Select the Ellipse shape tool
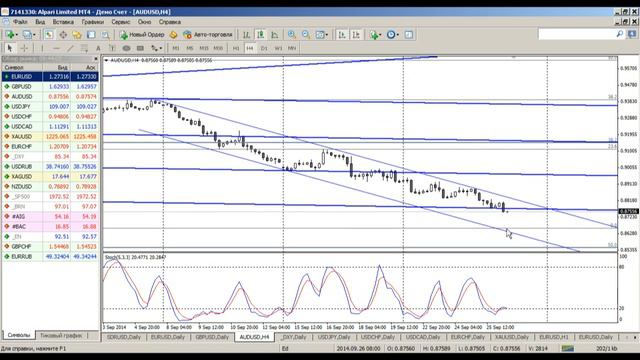640x360 pixels. (127, 48)
